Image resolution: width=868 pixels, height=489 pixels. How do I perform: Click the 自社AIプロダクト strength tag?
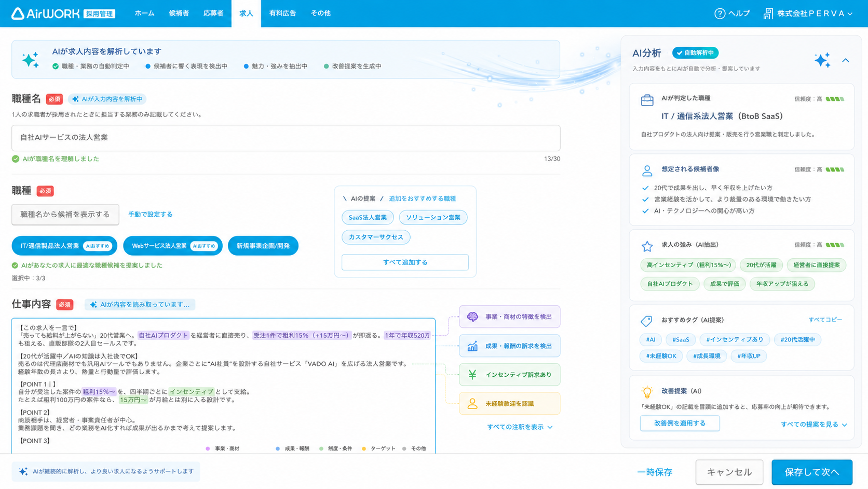pyautogui.click(x=670, y=284)
